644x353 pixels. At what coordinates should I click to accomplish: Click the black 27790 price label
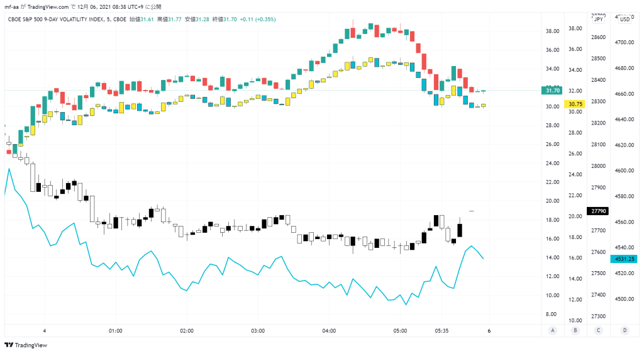(598, 211)
